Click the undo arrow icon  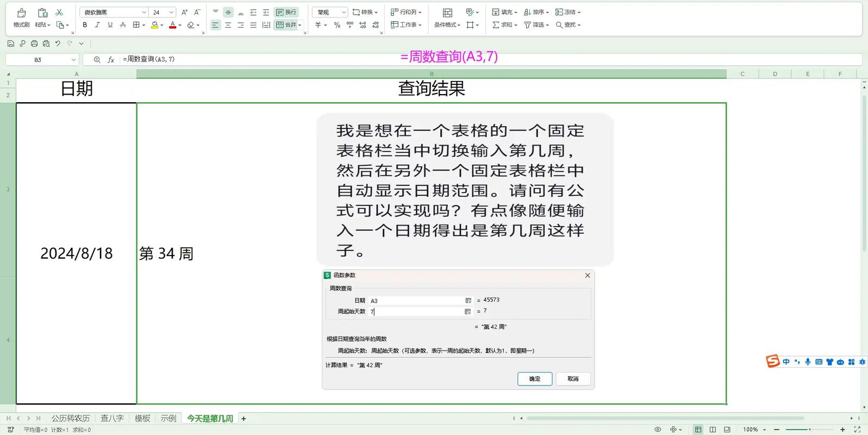tap(58, 43)
